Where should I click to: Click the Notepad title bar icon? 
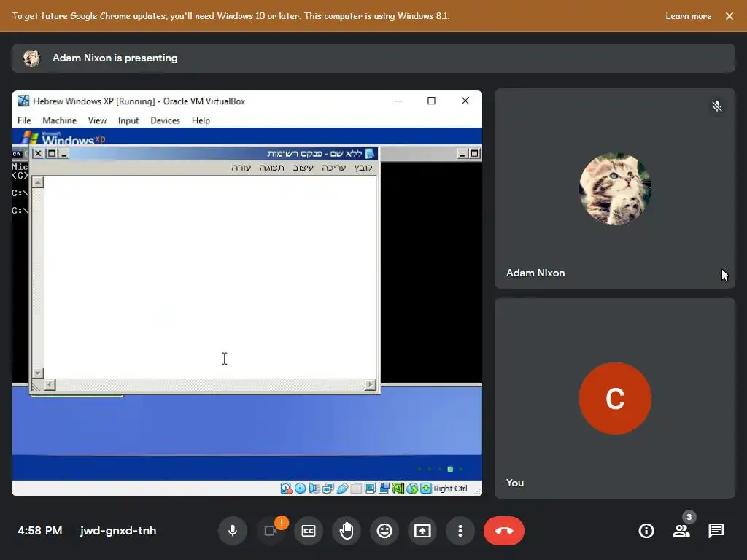tap(370, 153)
